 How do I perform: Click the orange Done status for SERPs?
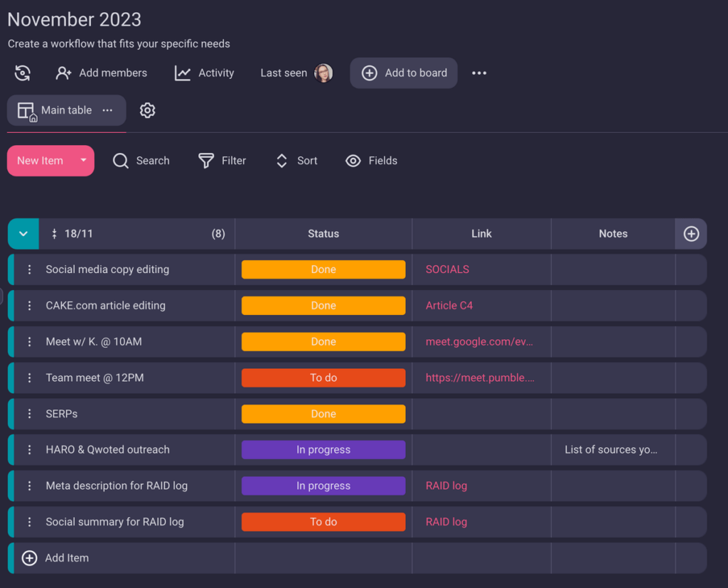tap(323, 413)
